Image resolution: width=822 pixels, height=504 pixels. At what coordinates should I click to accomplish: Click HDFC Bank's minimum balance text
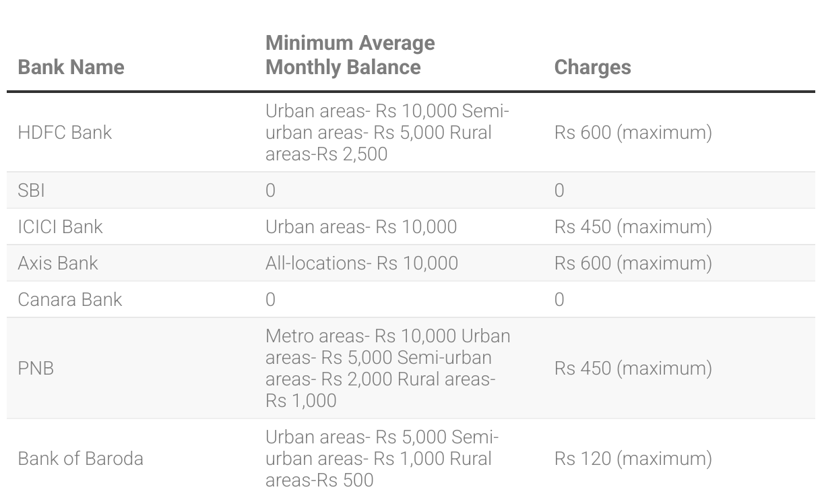click(387, 133)
